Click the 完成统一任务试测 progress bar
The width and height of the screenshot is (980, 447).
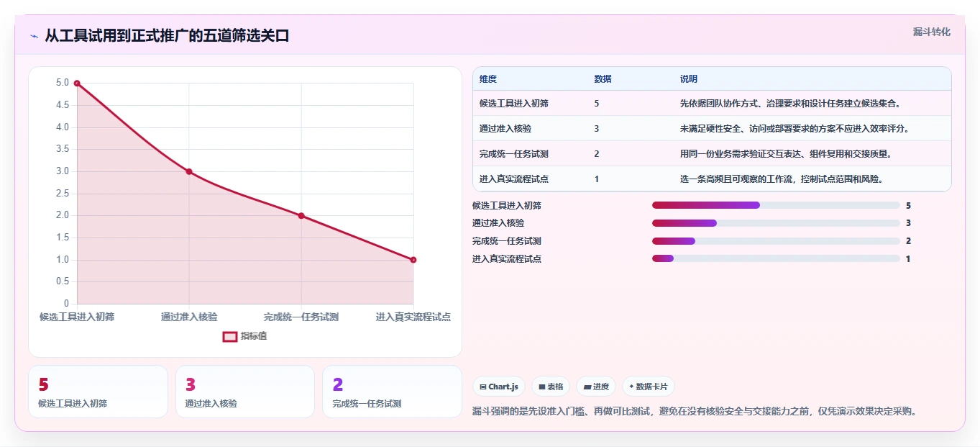point(776,241)
